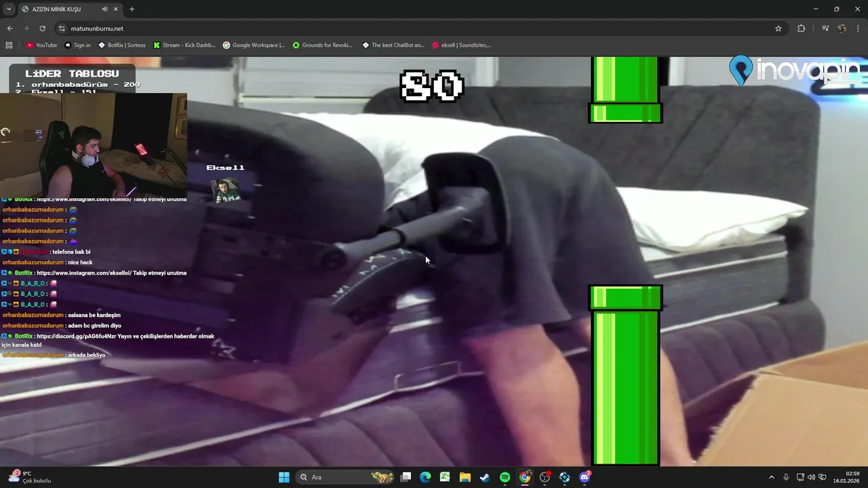
Task: Open the Google Workspace bookmark
Action: [x=254, y=45]
